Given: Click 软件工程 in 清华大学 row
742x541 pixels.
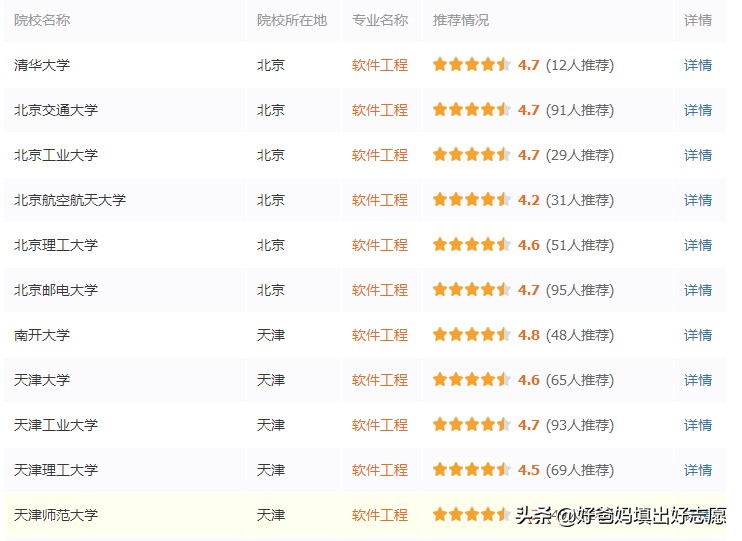Looking at the screenshot, I should (x=380, y=65).
